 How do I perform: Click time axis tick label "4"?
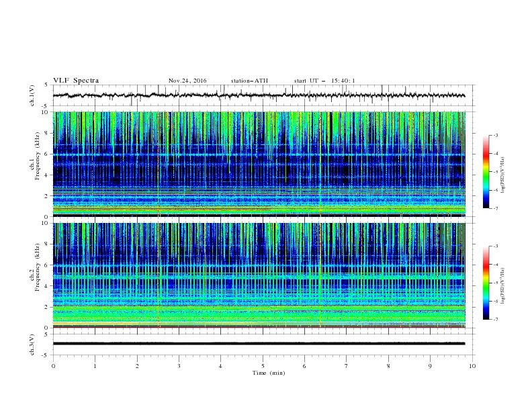coord(220,366)
